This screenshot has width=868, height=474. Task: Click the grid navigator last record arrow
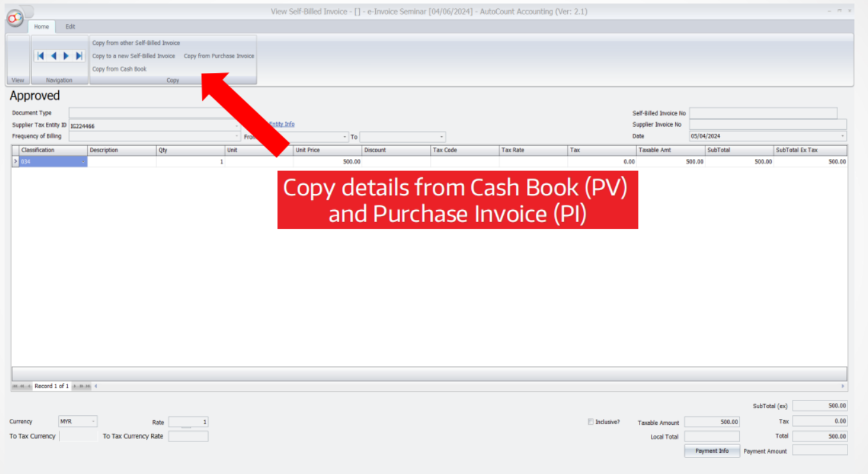click(88, 386)
